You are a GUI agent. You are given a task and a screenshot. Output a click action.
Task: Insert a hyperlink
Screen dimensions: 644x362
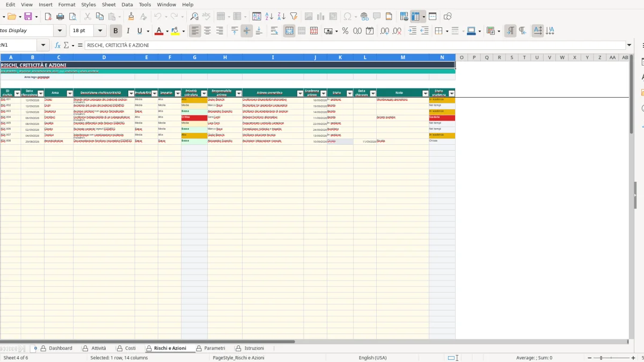pos(364,17)
